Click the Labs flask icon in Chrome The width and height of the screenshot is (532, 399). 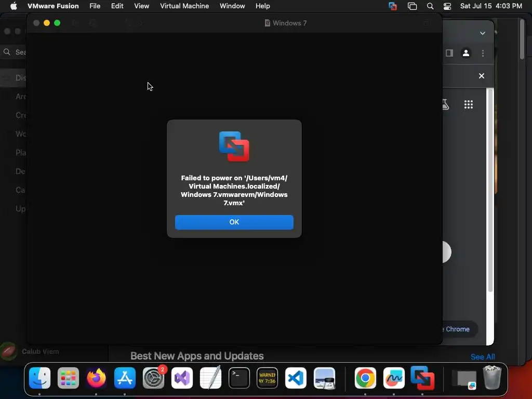tap(445, 104)
